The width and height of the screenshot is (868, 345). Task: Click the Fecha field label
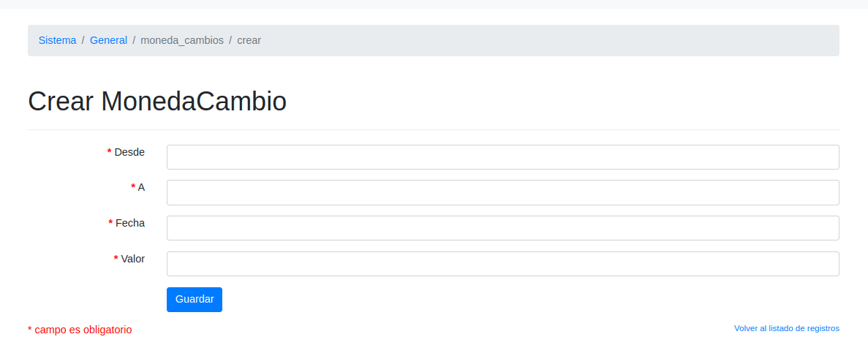[x=130, y=223]
